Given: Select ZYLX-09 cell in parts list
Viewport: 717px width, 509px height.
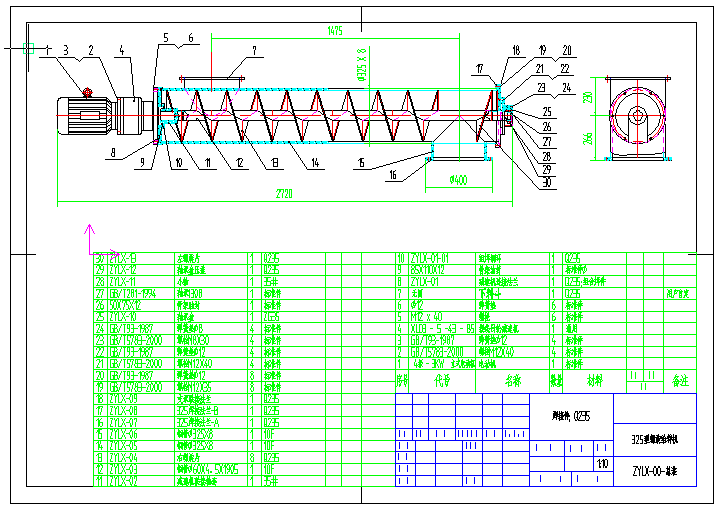Looking at the screenshot, I should click(x=123, y=399).
